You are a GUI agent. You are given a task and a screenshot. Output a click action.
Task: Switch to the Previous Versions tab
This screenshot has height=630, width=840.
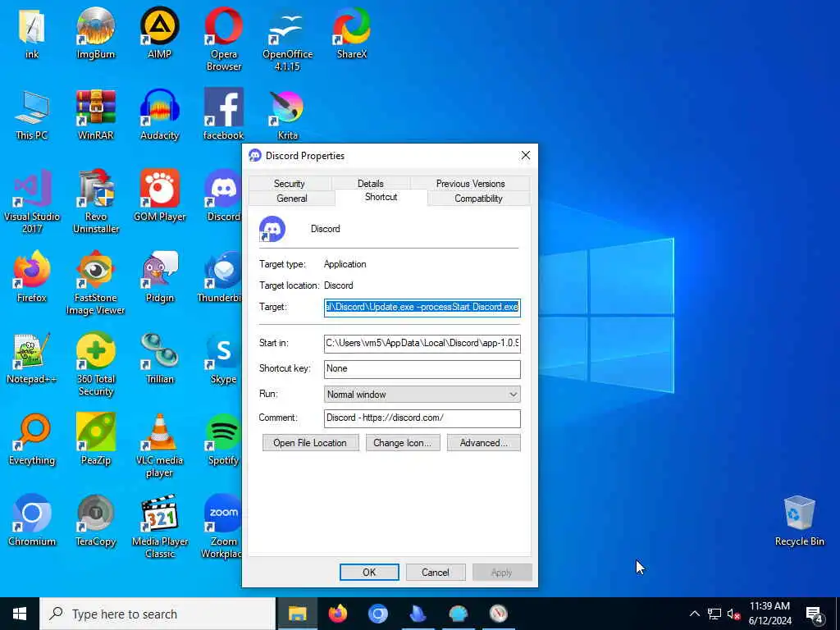pos(470,183)
